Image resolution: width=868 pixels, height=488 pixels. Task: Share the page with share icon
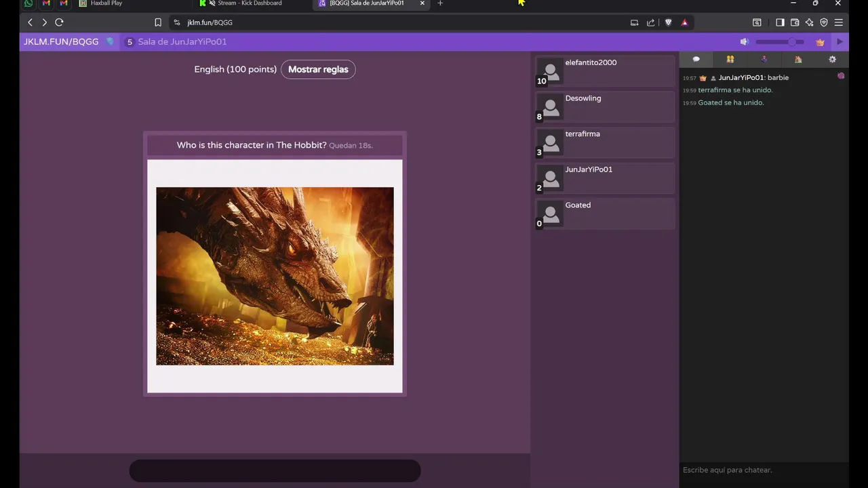(x=651, y=22)
